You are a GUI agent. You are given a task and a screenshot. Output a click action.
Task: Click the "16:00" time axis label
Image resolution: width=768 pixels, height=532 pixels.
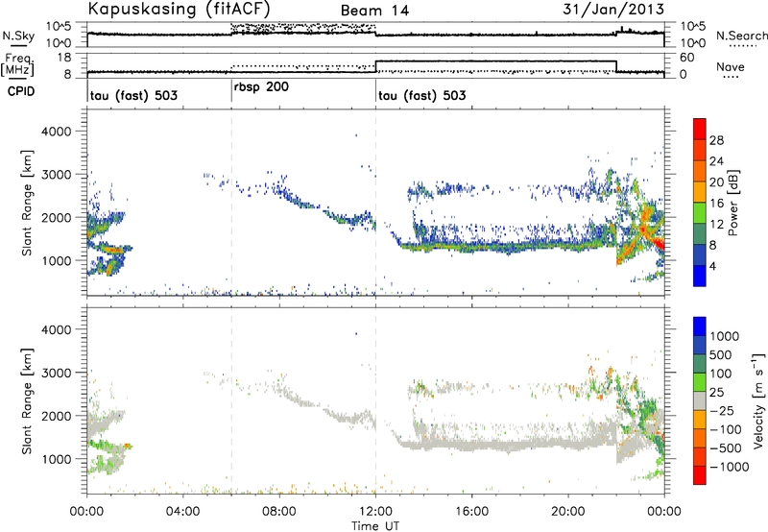coord(471,511)
